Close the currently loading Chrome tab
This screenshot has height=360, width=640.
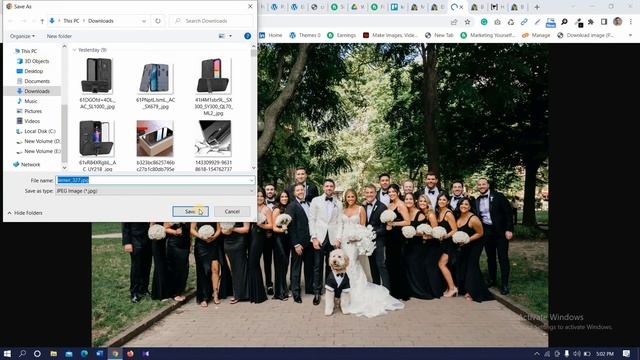[462, 7]
